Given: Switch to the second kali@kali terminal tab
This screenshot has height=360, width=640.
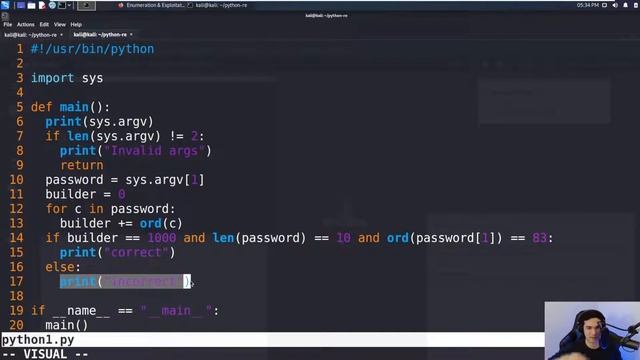Looking at the screenshot, I should click(100, 35).
